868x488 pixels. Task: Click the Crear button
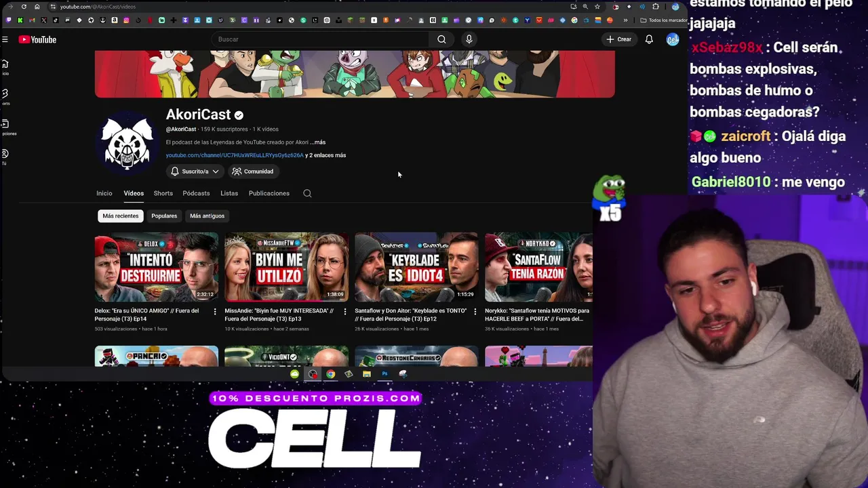click(x=618, y=39)
